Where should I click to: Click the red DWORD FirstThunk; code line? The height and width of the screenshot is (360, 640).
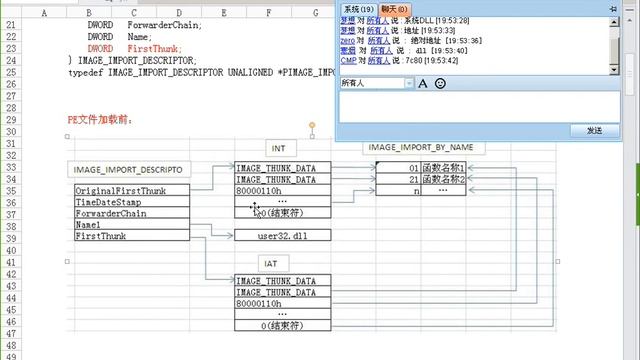pyautogui.click(x=135, y=49)
